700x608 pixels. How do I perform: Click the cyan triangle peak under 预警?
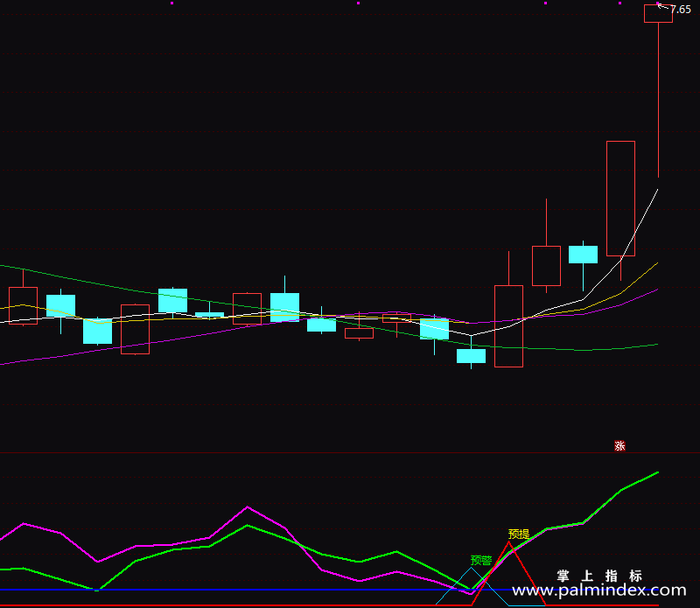[x=471, y=569]
